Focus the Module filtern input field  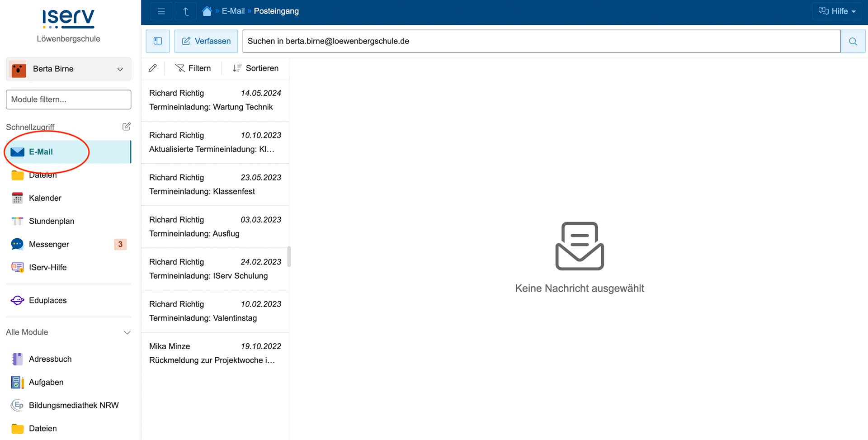(69, 99)
